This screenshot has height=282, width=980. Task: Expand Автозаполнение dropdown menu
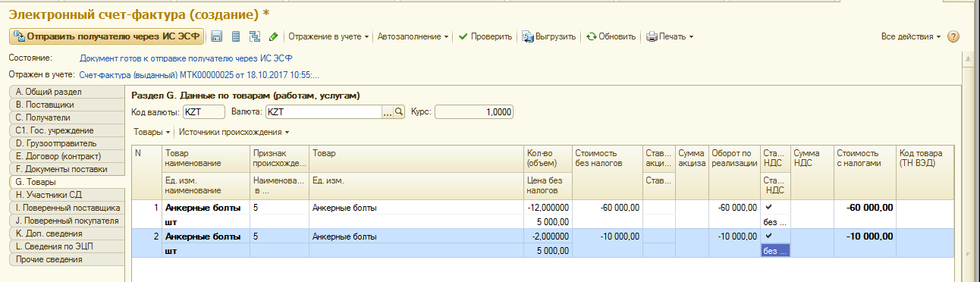pyautogui.click(x=413, y=36)
